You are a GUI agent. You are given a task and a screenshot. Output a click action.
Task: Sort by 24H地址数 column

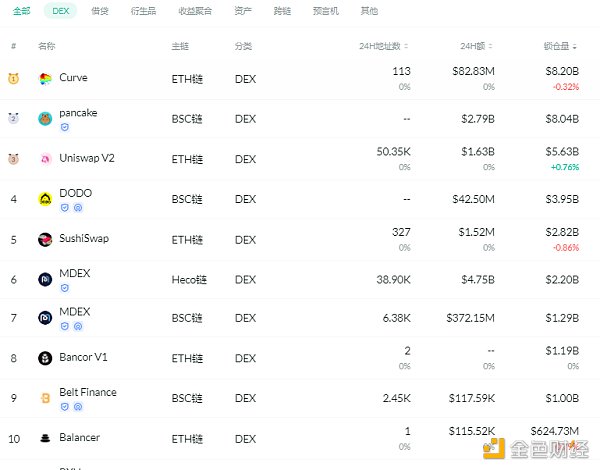(387, 46)
